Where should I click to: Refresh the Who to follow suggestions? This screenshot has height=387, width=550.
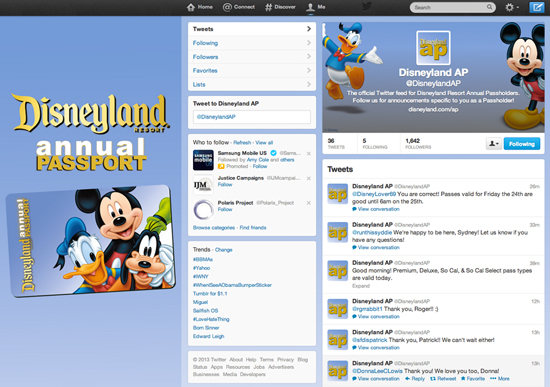point(242,142)
